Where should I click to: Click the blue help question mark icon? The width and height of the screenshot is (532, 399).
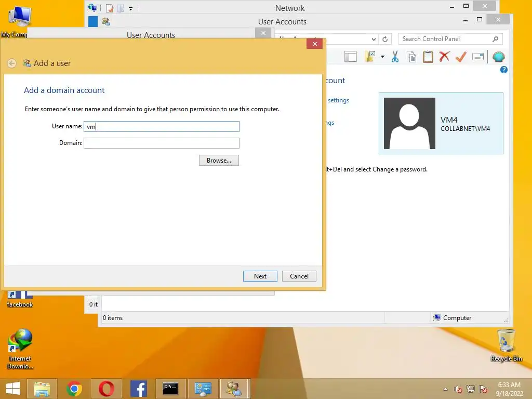pyautogui.click(x=504, y=70)
